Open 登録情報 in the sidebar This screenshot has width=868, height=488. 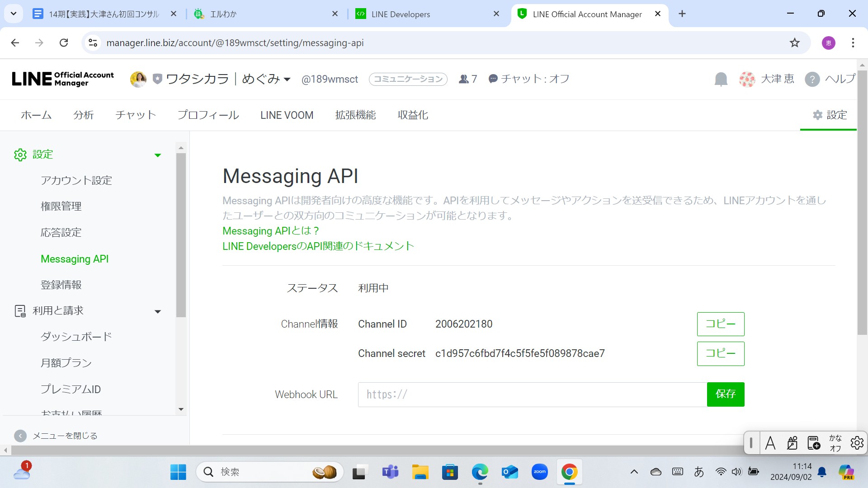(61, 285)
